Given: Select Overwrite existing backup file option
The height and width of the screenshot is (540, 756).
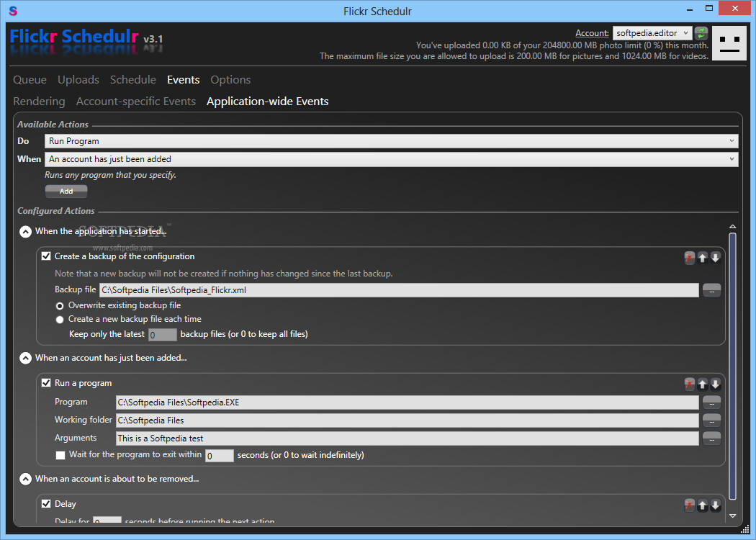Looking at the screenshot, I should click(x=60, y=306).
